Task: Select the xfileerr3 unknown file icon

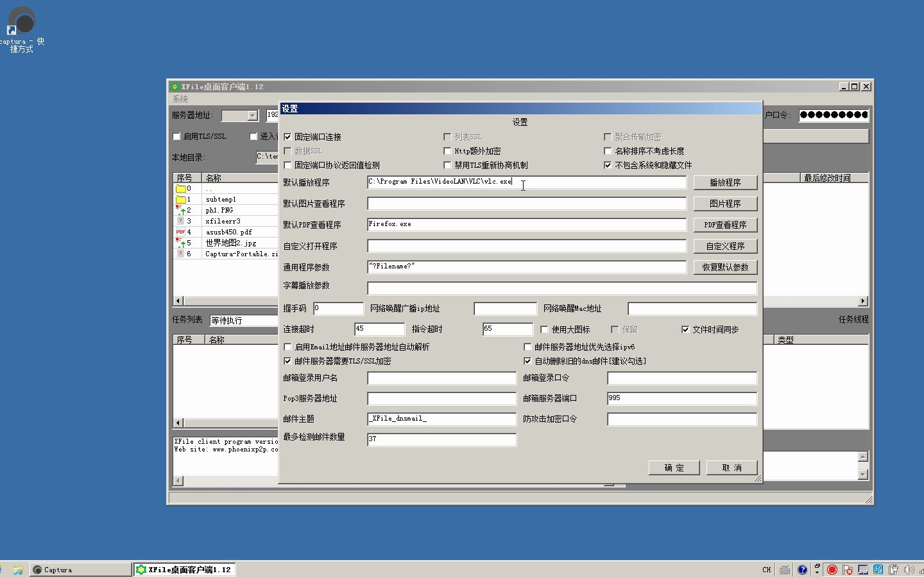Action: pyautogui.click(x=181, y=221)
